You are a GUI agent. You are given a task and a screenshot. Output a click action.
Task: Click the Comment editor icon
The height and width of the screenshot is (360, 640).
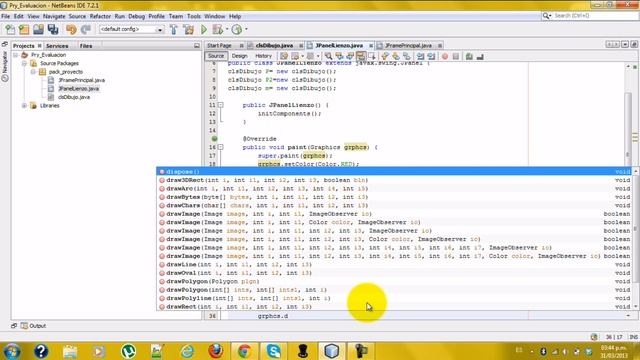[469, 56]
